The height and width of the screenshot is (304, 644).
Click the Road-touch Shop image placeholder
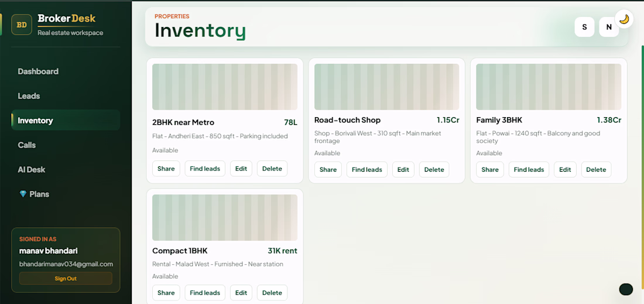pyautogui.click(x=387, y=87)
